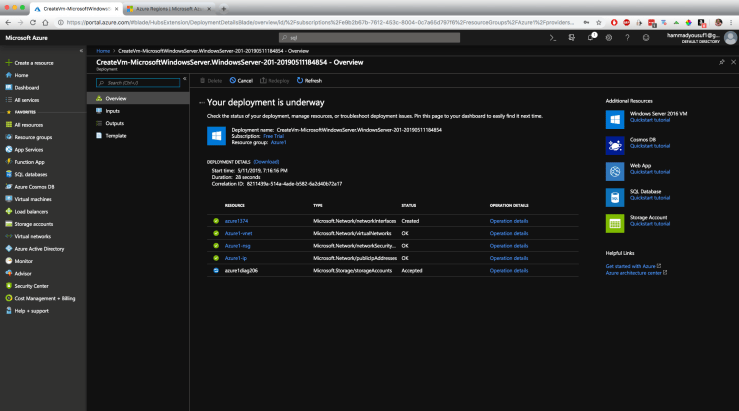Open the notifications bell icon
The height and width of the screenshot is (411, 739).
pyautogui.click(x=591, y=38)
